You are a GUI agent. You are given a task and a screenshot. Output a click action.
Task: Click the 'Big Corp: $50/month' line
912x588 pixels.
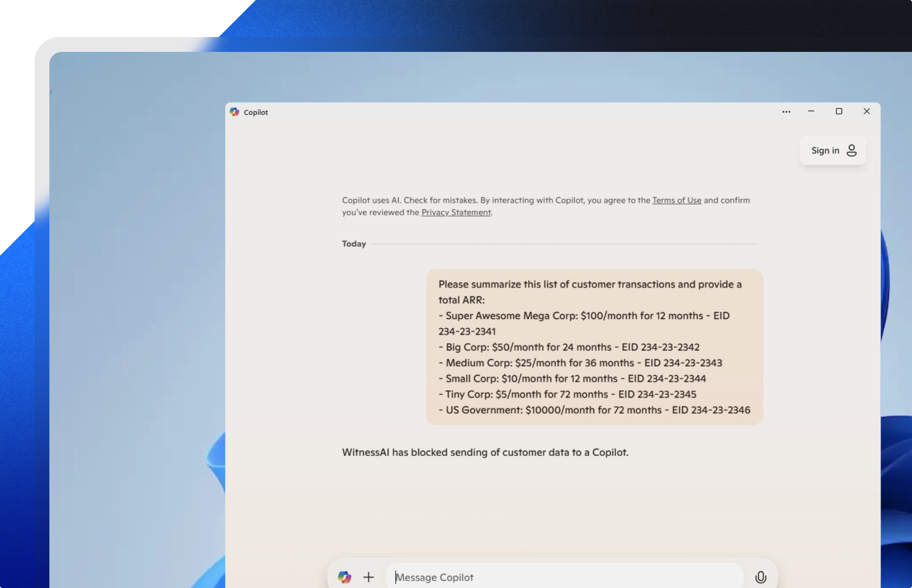point(569,347)
